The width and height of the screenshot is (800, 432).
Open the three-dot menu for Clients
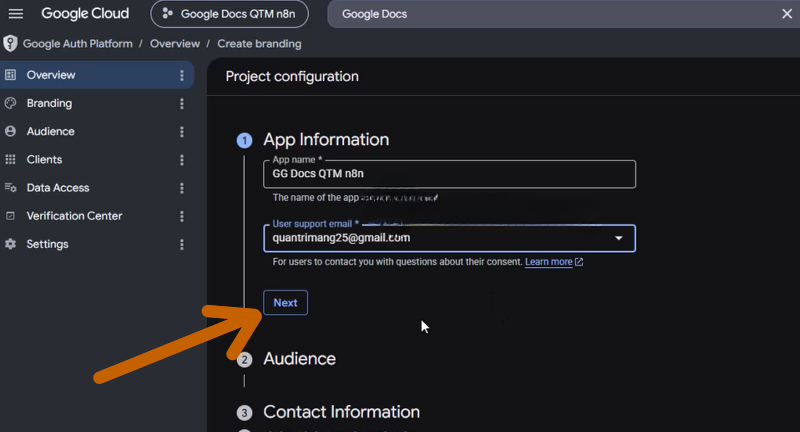[x=182, y=160]
